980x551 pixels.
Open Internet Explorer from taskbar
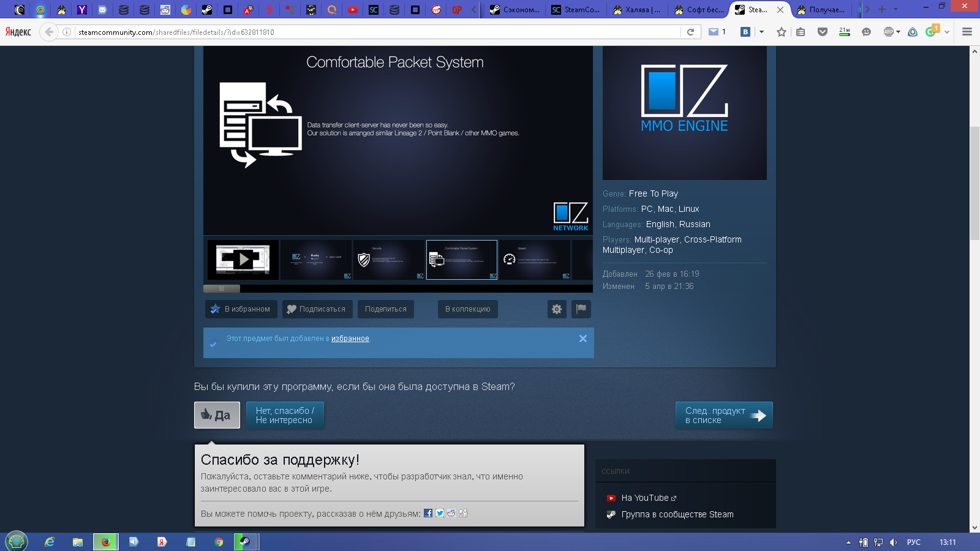point(50,542)
